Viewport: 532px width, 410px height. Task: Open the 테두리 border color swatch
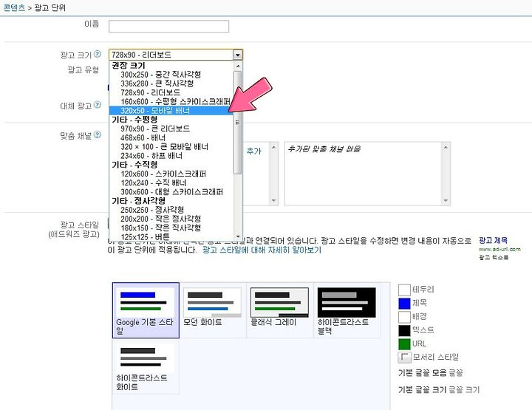point(404,290)
